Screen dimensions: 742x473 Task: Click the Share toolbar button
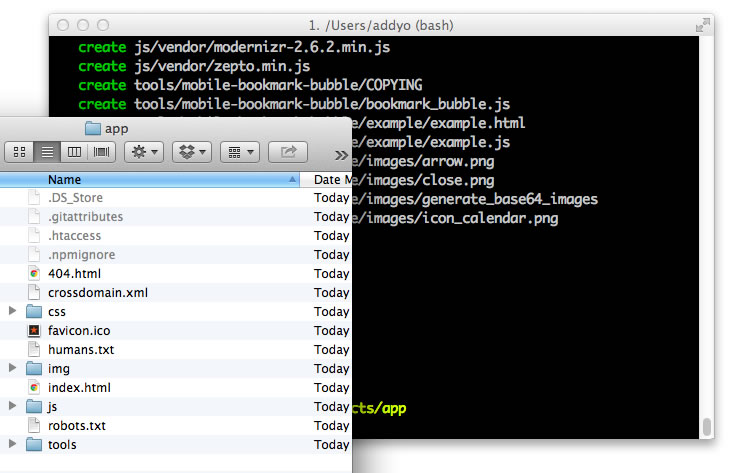pyautogui.click(x=288, y=152)
